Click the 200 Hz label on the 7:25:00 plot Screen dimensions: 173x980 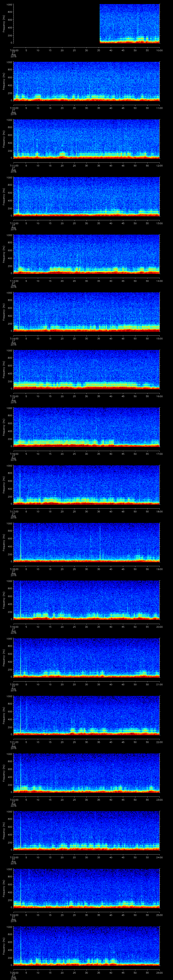click(9, 954)
